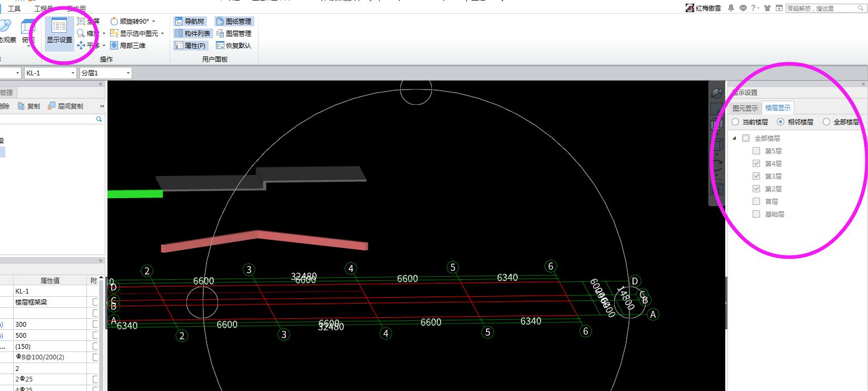Select the 平移 pan arrows tool
This screenshot has height=391, width=868.
point(81,45)
